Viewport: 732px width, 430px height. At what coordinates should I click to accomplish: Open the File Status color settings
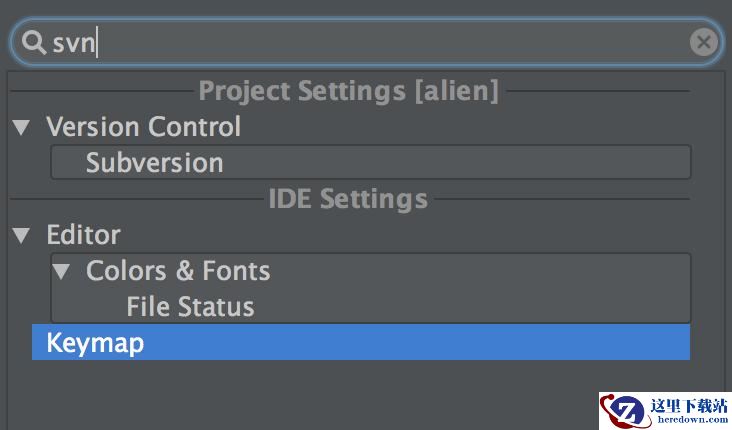(x=190, y=307)
